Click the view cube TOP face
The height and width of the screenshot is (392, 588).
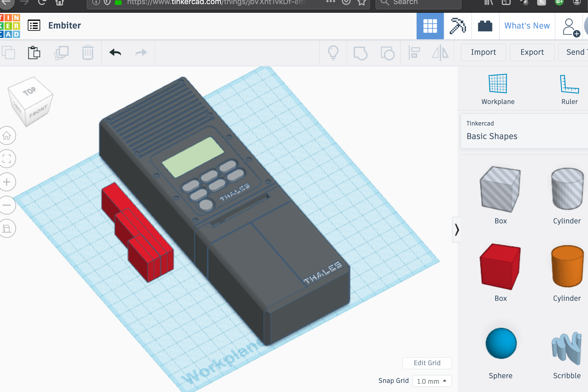30,91
